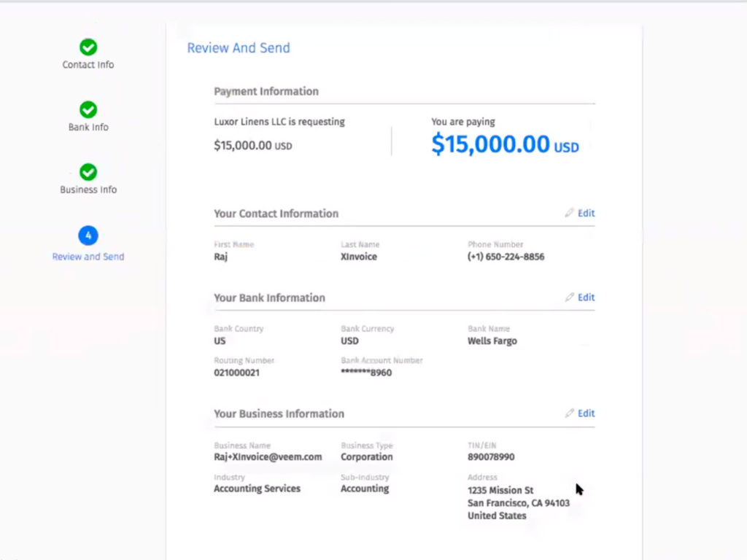Click the requested $15,000.00 USD amount

[x=253, y=145]
